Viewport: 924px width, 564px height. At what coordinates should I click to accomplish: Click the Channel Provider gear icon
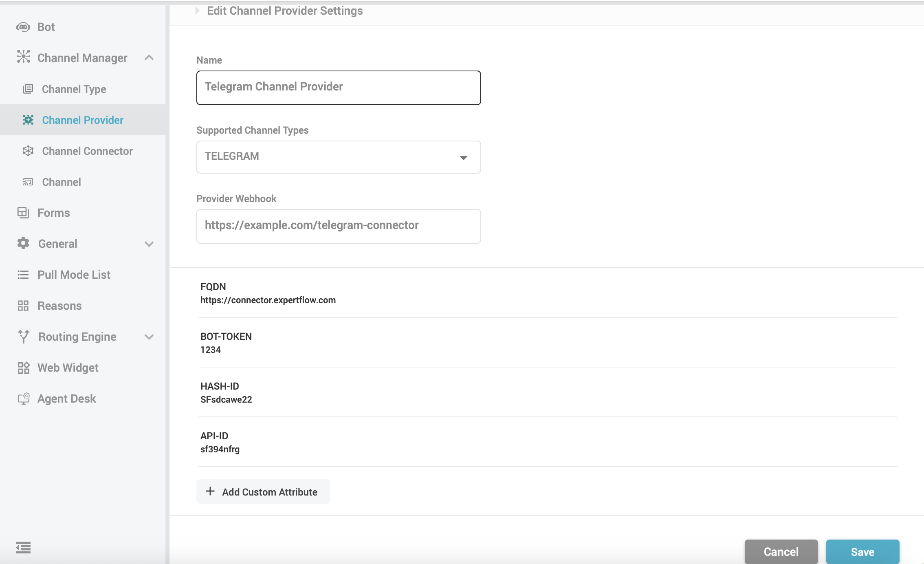click(x=28, y=120)
